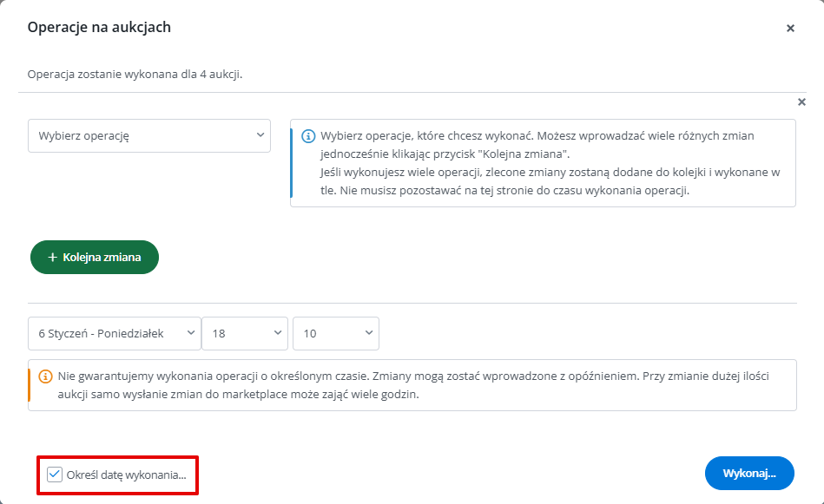Viewport: 824px width, 504px height.
Task: Click the chevron arrow in the date selector
Action: tap(191, 332)
